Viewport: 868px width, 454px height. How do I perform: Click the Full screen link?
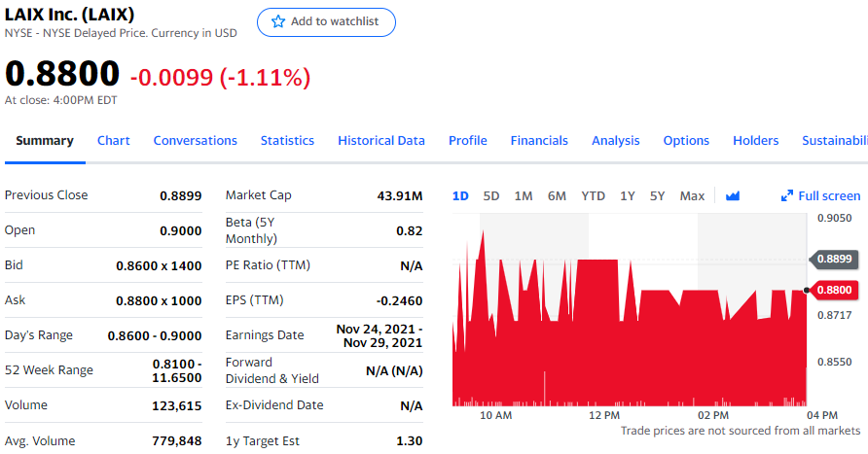pos(829,195)
